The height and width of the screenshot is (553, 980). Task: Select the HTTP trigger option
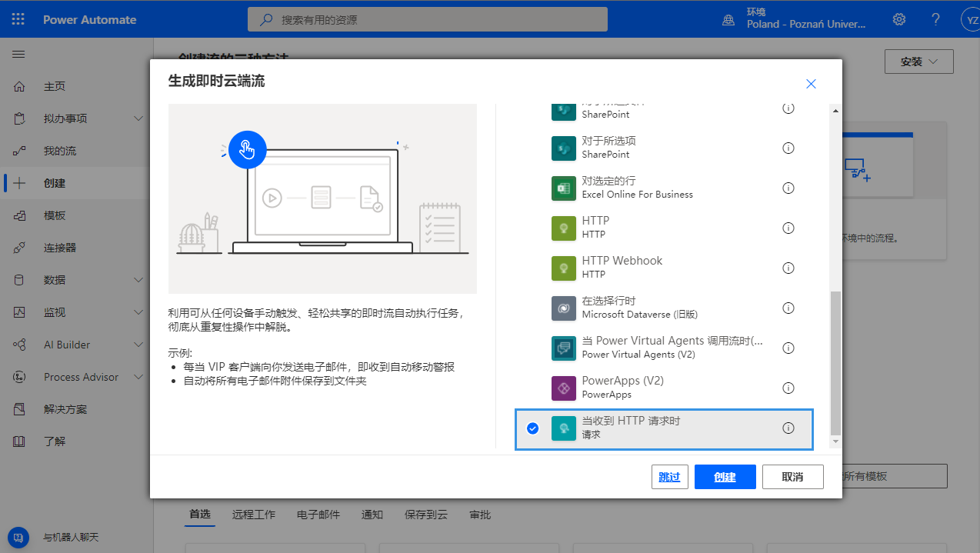(x=664, y=228)
